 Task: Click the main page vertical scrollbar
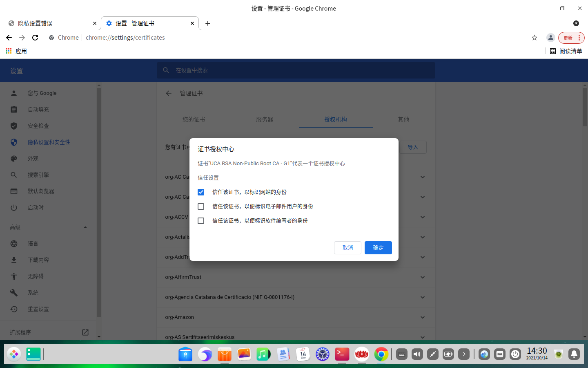585,107
